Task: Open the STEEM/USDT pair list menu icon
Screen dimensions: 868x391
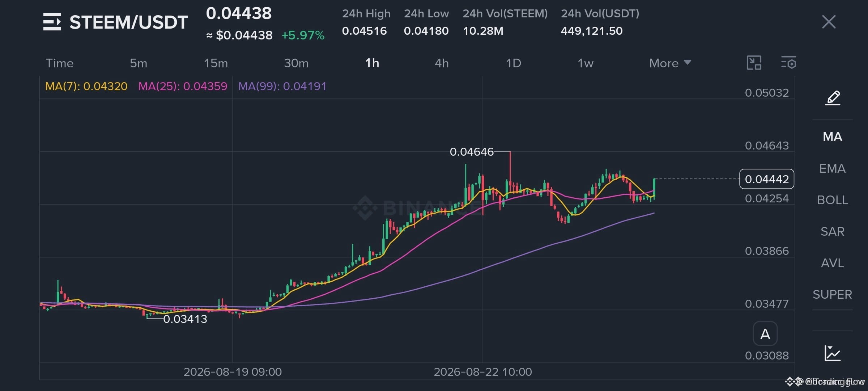Action: coord(52,22)
